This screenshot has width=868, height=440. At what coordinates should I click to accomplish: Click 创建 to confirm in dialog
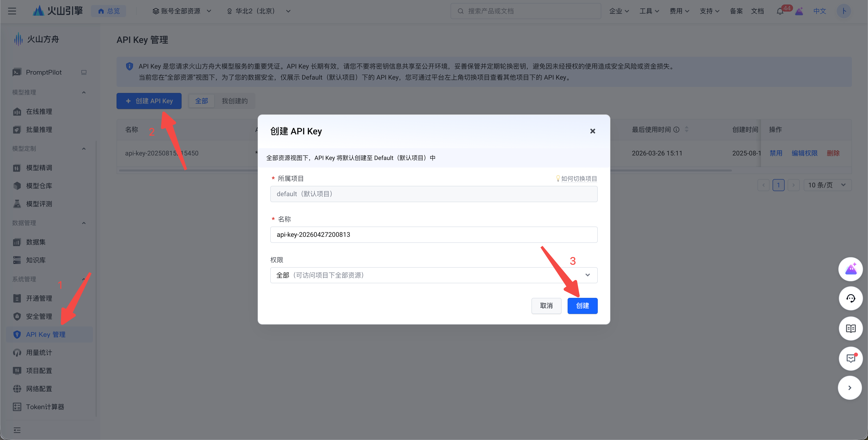click(583, 306)
